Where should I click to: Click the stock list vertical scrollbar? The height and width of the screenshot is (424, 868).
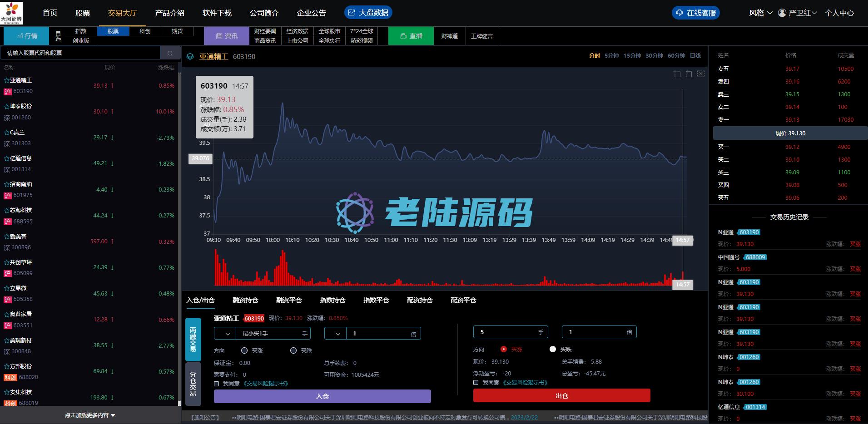point(179,236)
